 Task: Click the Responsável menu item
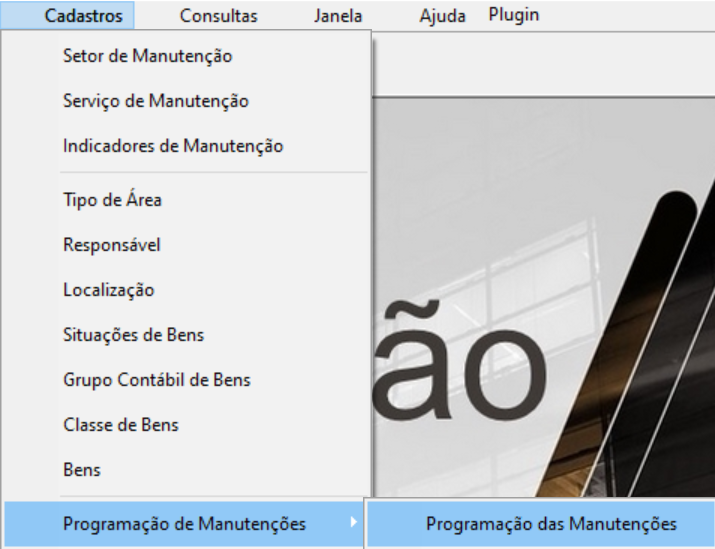coord(186,245)
